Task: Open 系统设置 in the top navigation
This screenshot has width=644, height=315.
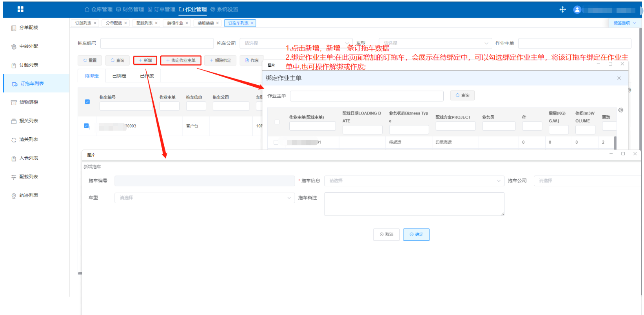Action: tap(224, 9)
